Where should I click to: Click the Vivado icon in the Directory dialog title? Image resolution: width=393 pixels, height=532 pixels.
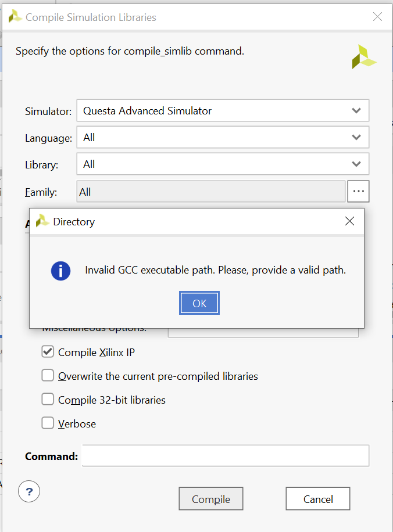coord(41,221)
